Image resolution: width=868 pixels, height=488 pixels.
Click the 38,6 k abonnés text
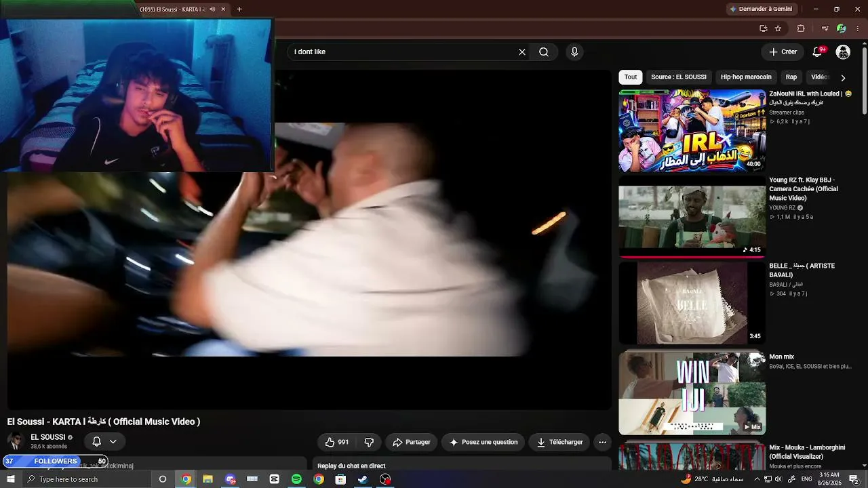click(x=49, y=447)
